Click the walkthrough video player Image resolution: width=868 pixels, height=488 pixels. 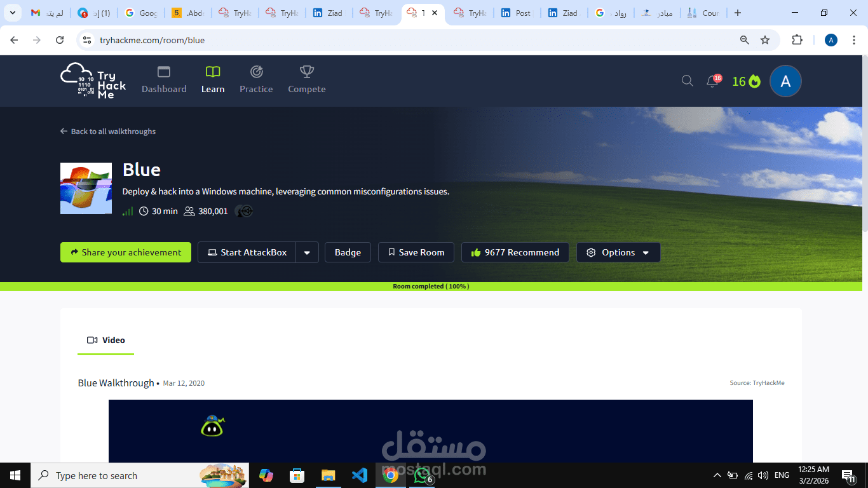click(x=431, y=431)
